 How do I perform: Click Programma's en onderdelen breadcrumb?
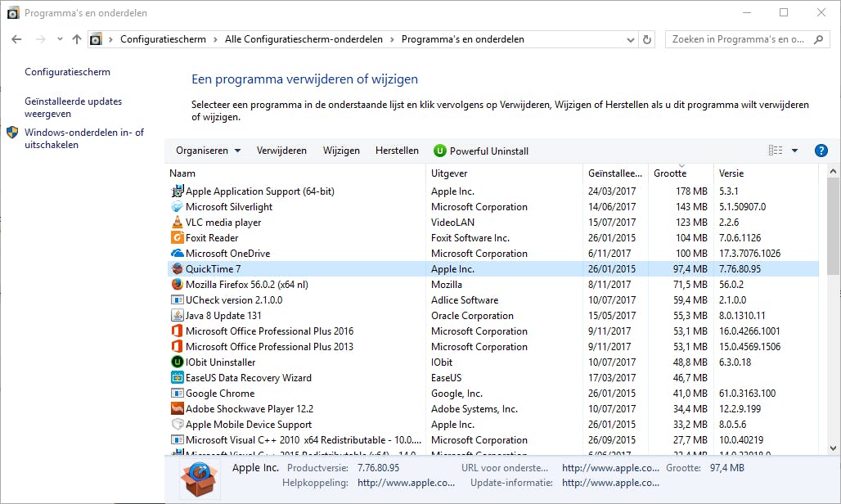point(463,39)
